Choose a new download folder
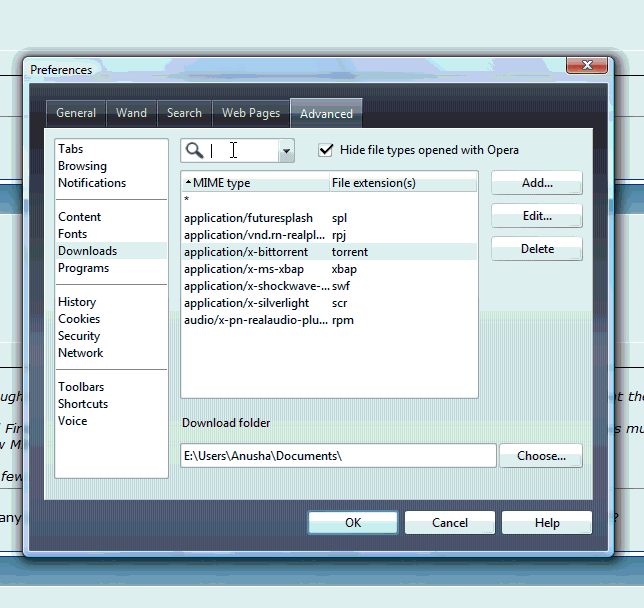644x608 pixels. coord(541,456)
